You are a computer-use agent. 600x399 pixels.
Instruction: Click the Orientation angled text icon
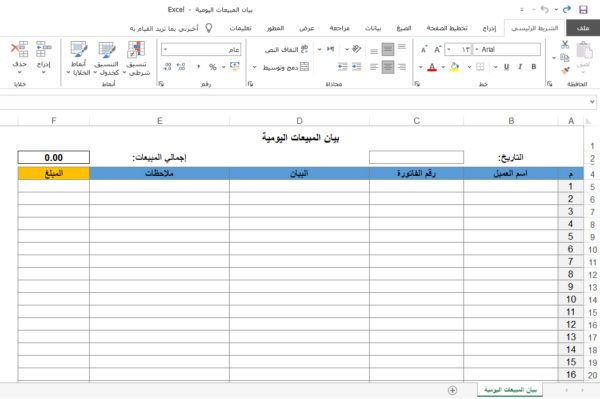pos(357,49)
